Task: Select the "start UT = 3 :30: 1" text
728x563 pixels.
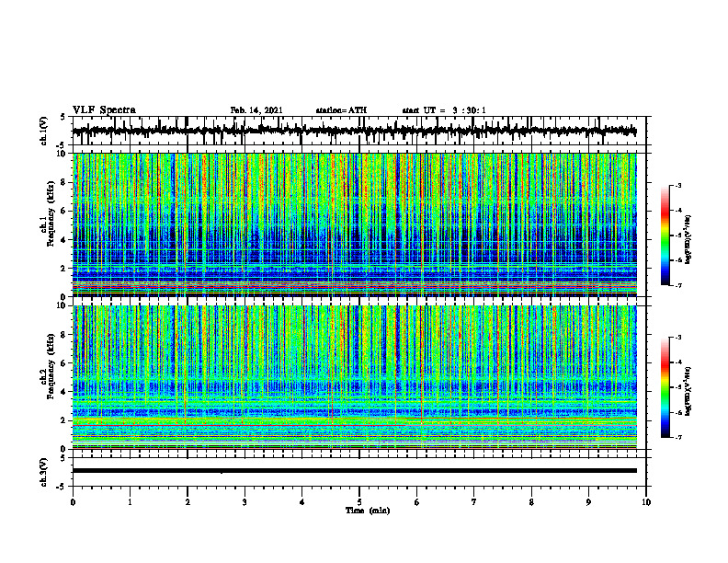Action: (444, 110)
